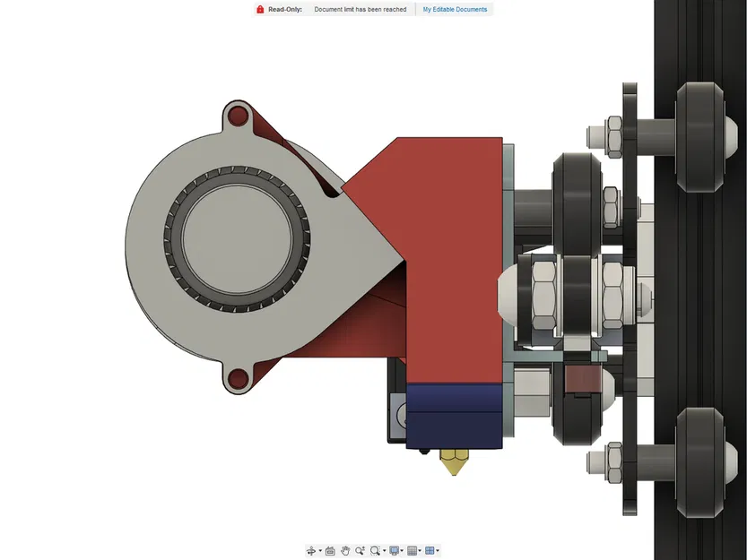Expand the Orbit tool dropdown arrow
Image resolution: width=747 pixels, height=560 pixels.
coord(319,550)
